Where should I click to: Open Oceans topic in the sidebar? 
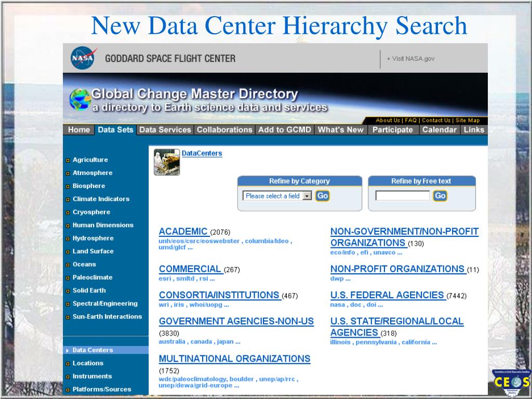point(84,264)
